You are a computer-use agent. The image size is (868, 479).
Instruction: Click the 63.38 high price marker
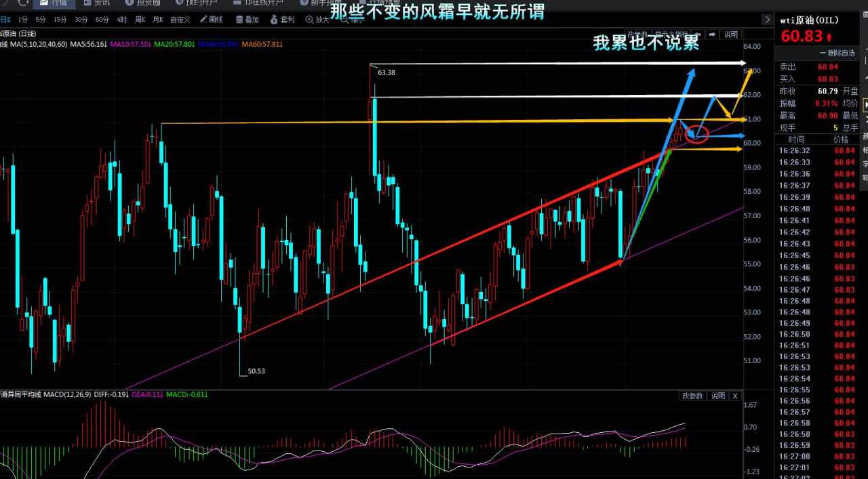(x=386, y=72)
